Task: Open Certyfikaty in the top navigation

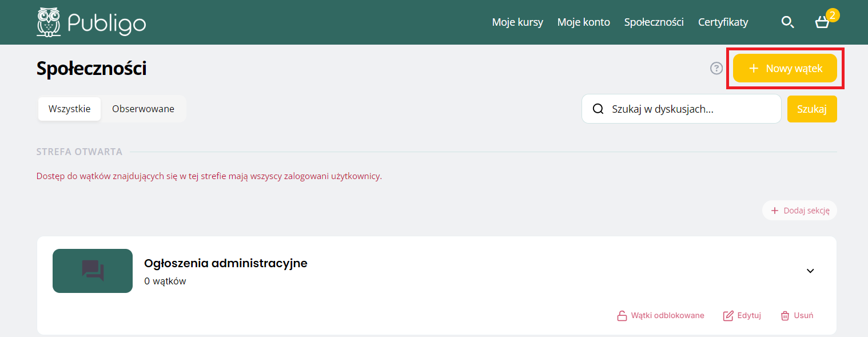Action: [723, 22]
